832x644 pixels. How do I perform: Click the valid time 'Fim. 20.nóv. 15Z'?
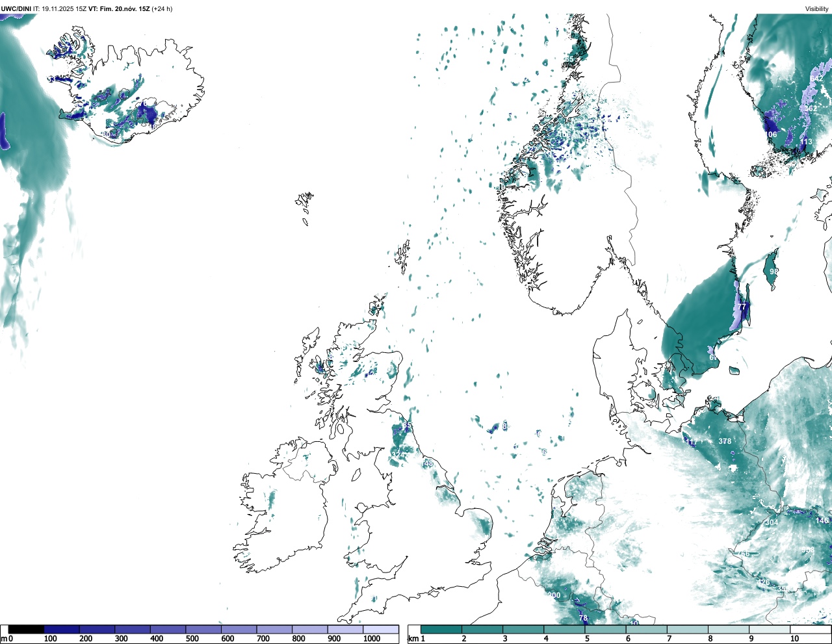[x=125, y=8]
